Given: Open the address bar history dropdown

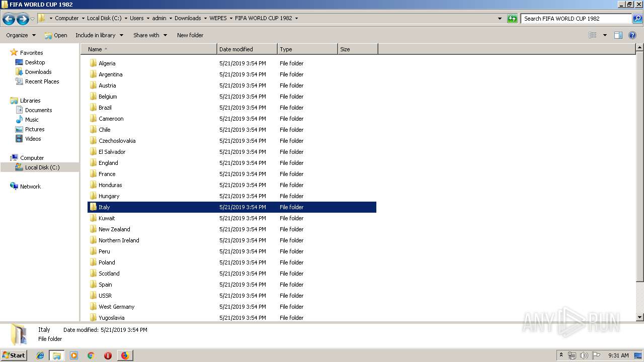Looking at the screenshot, I should click(x=500, y=19).
